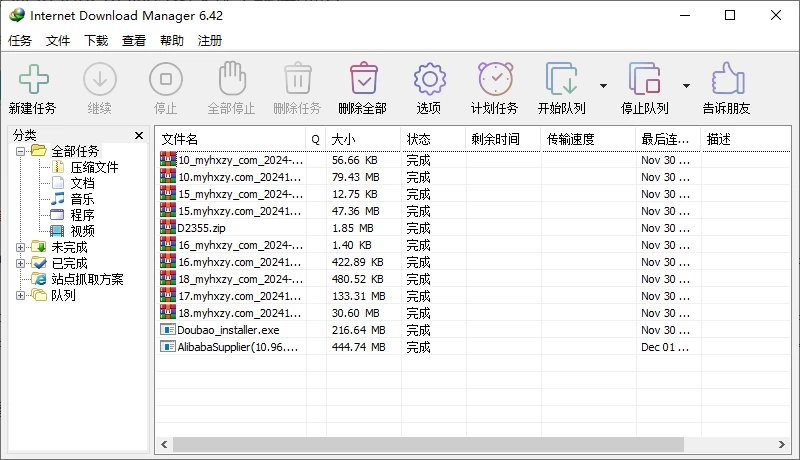Screen dimensions: 800x460
Task: Click the 开始队列 (start queue) icon
Action: point(561,80)
